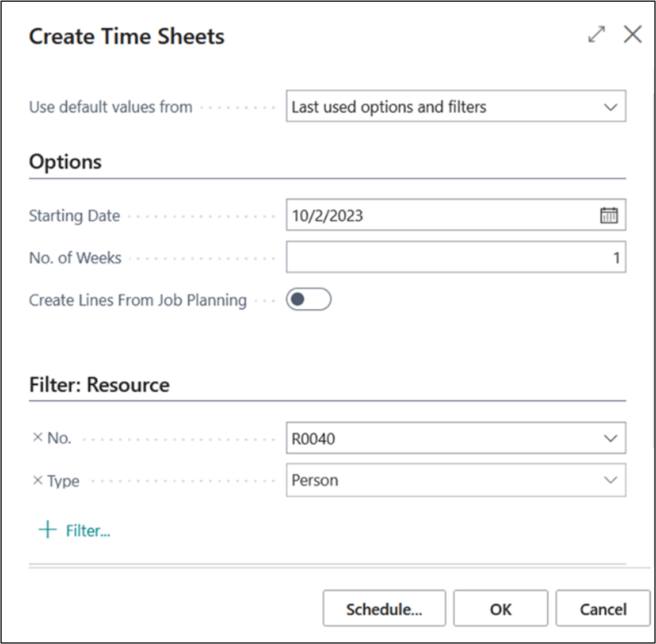Remove the No. filter with its × icon
Screen dimensions: 656x644
tap(37, 438)
